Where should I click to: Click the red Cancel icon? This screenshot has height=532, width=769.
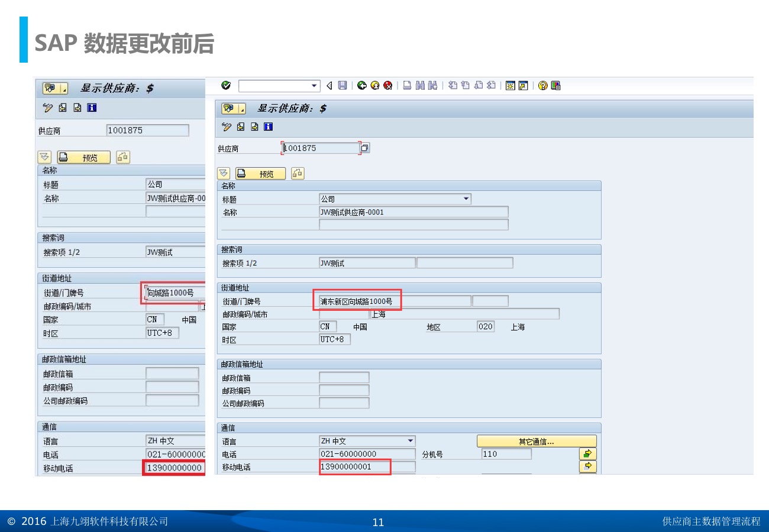pyautogui.click(x=387, y=86)
